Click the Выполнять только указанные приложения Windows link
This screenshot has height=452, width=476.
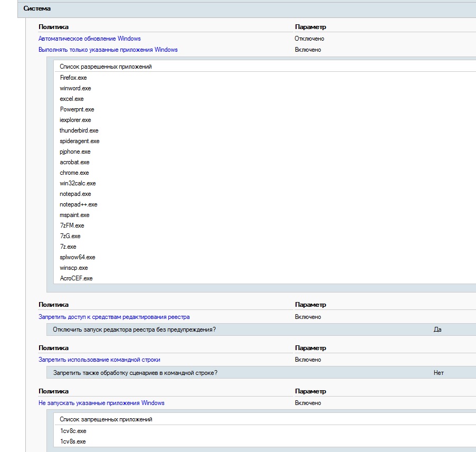(108, 50)
